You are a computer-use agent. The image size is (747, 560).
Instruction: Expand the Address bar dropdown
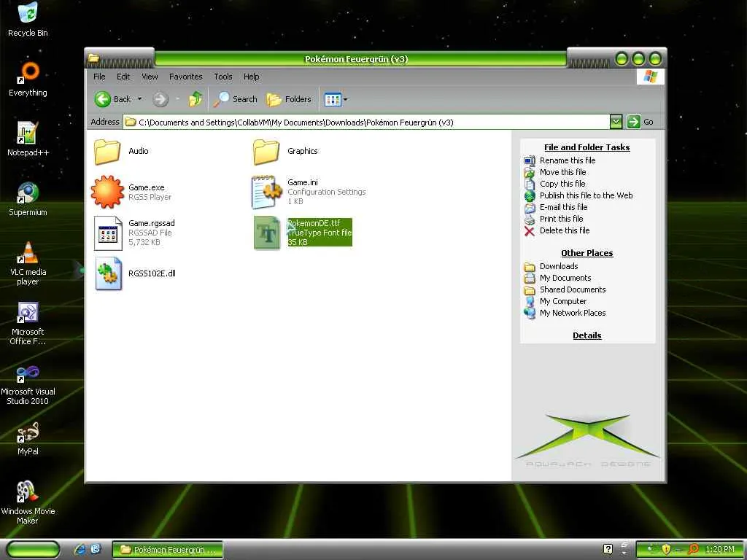point(616,122)
